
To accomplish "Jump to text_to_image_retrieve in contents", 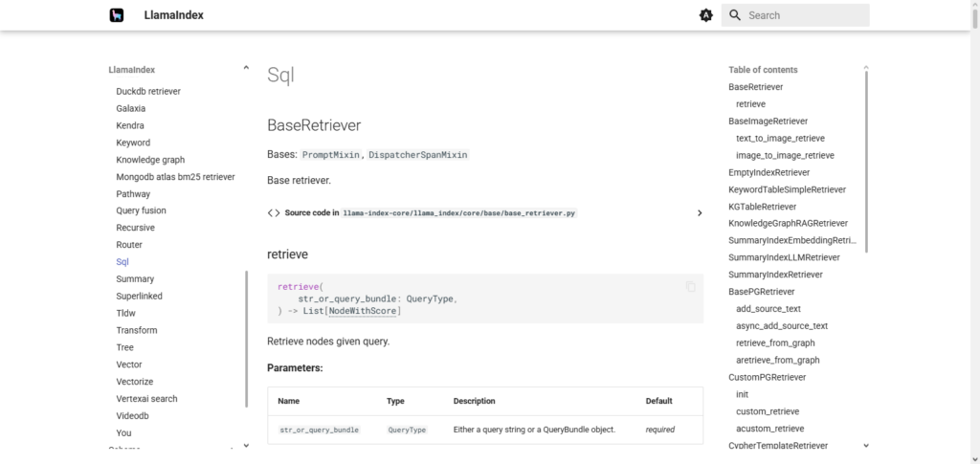I will (781, 138).
